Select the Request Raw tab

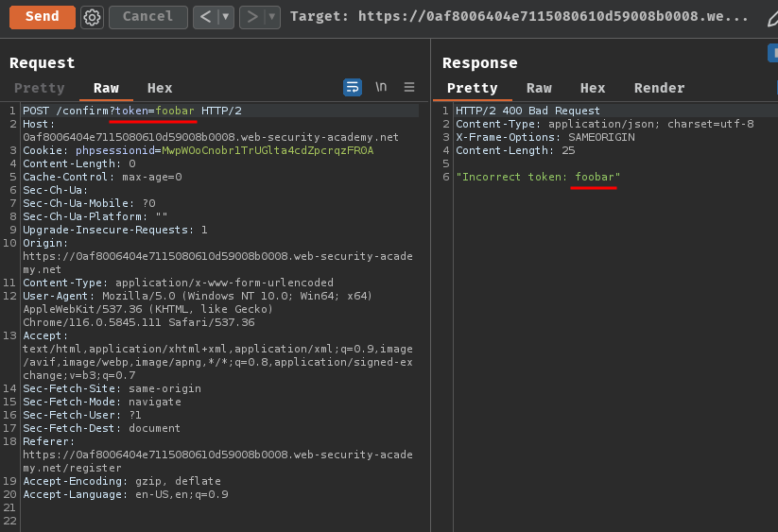(106, 88)
